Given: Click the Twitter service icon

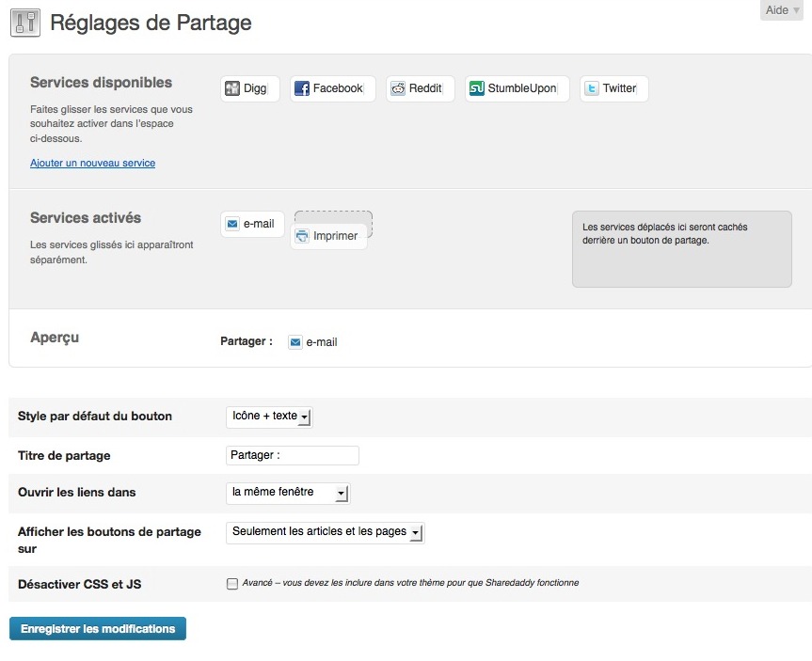Looking at the screenshot, I should 592,88.
